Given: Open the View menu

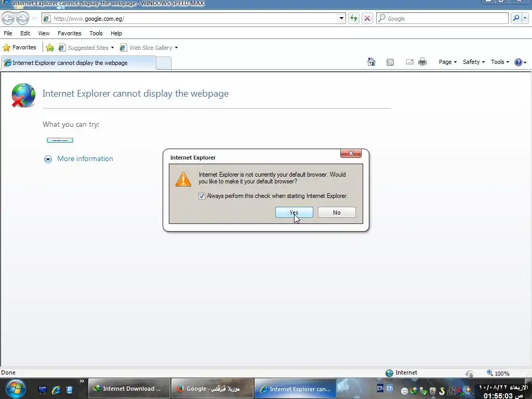Looking at the screenshot, I should click(x=44, y=33).
